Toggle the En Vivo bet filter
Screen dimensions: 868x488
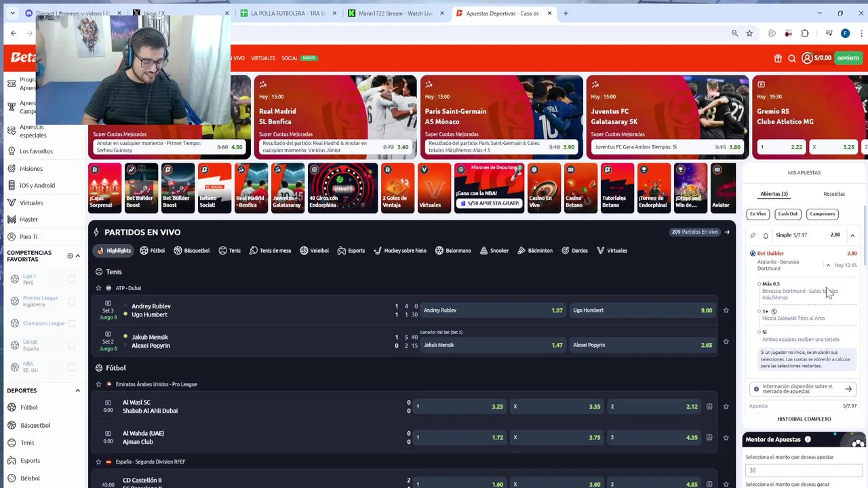click(758, 213)
